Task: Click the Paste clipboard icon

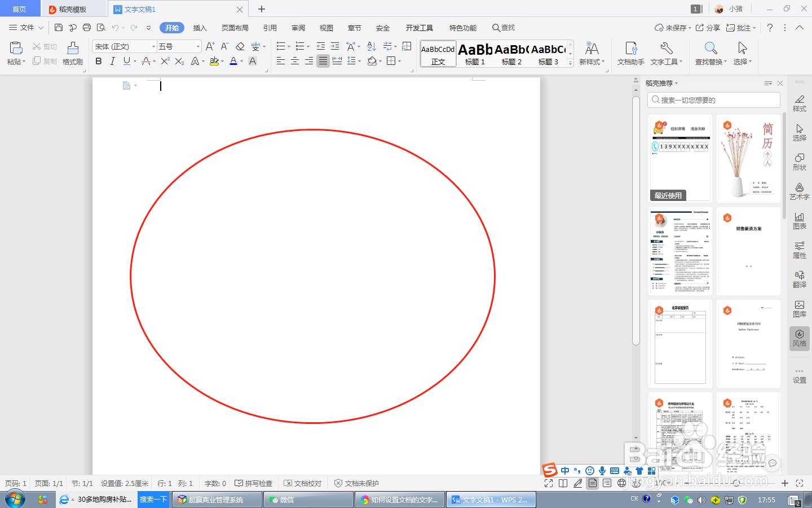Action: (16, 48)
